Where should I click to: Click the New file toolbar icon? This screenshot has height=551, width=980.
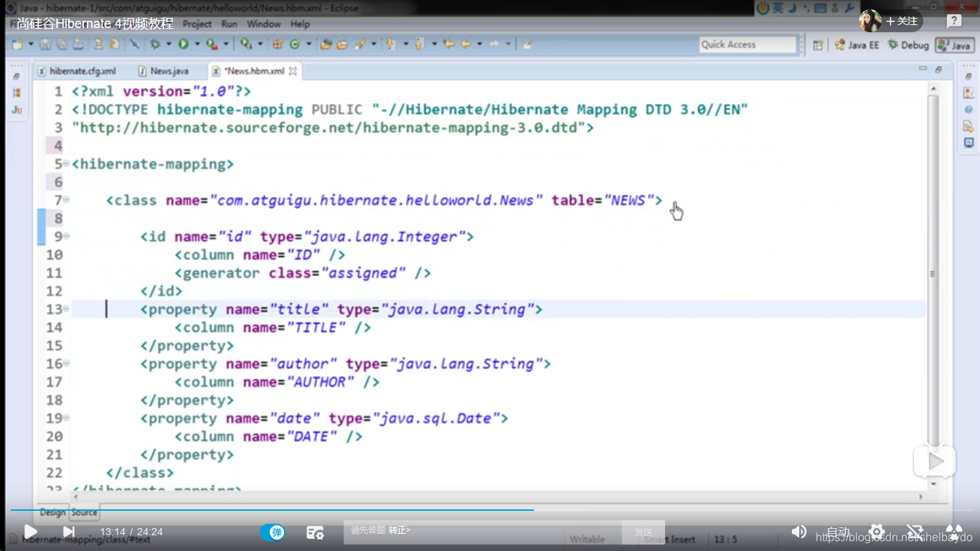click(17, 44)
